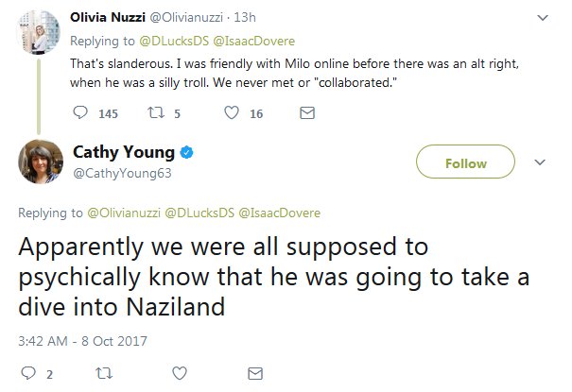Like Cathy Young's tweet
Screen dimensions: 572x392
(x=178, y=372)
